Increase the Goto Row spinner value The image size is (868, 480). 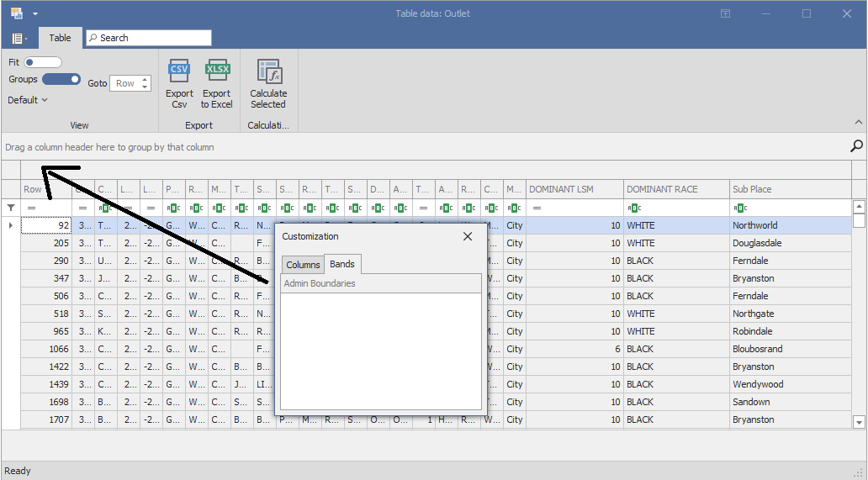tap(146, 80)
